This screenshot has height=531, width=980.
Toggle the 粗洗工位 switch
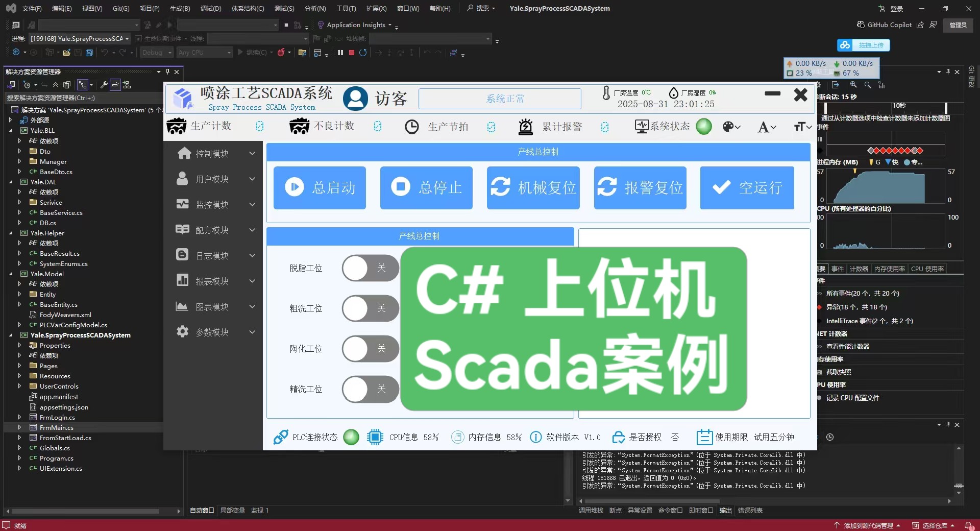(370, 308)
